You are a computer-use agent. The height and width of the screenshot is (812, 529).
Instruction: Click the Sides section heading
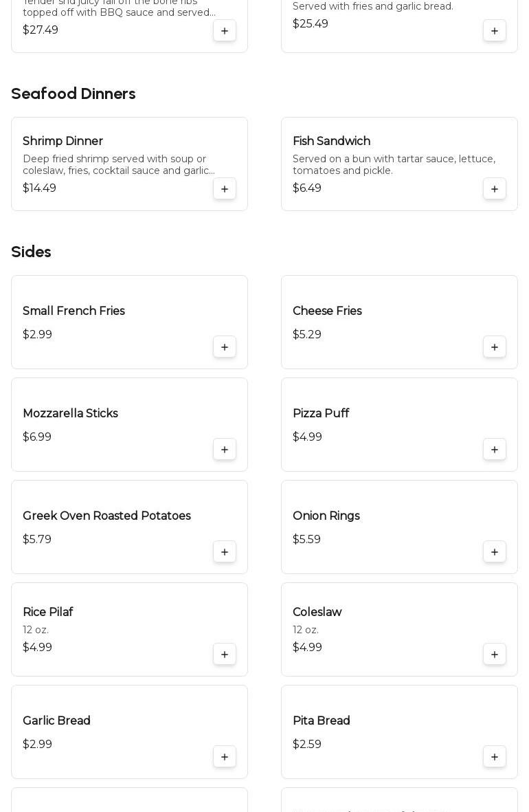click(31, 252)
